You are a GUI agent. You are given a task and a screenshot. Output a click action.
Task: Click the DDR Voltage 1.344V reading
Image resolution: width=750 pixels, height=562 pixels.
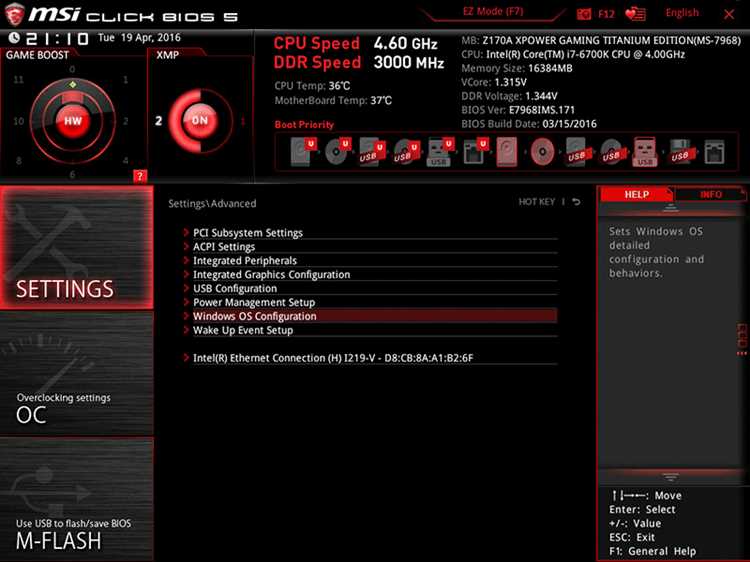[509, 96]
